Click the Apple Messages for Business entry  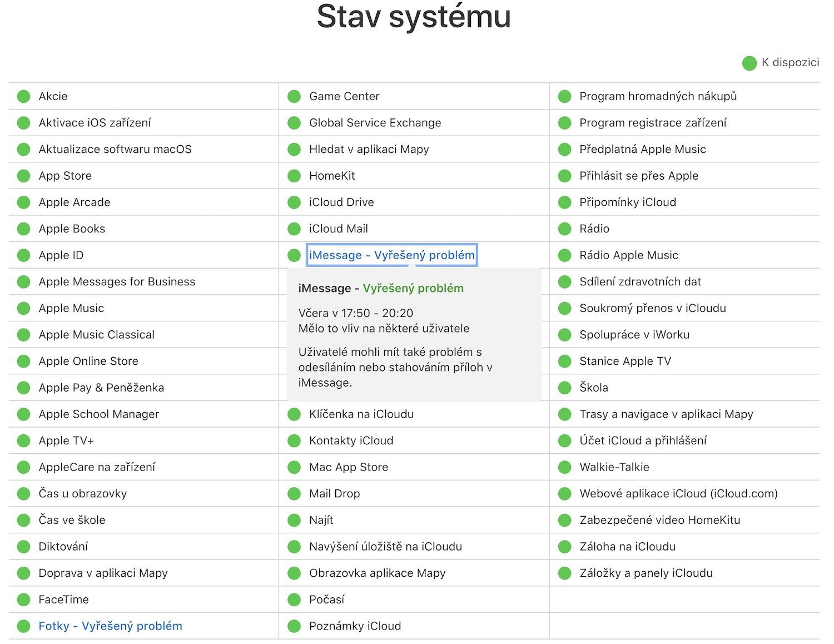pyautogui.click(x=117, y=282)
